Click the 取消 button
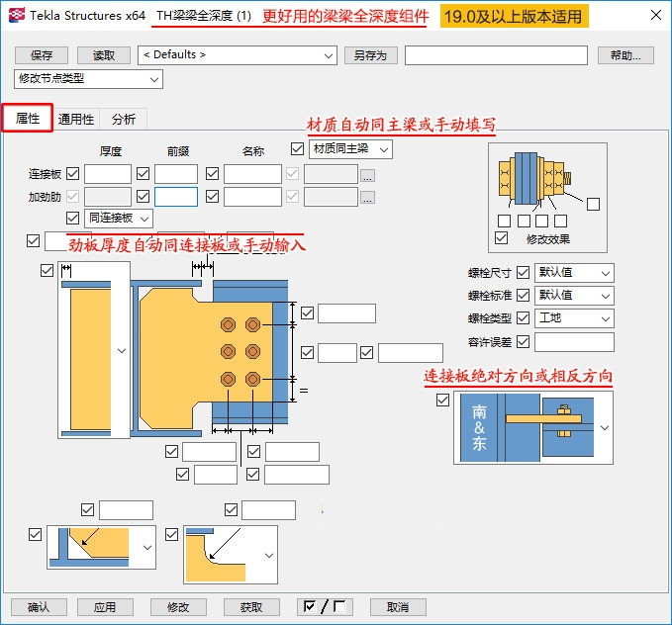 398,607
